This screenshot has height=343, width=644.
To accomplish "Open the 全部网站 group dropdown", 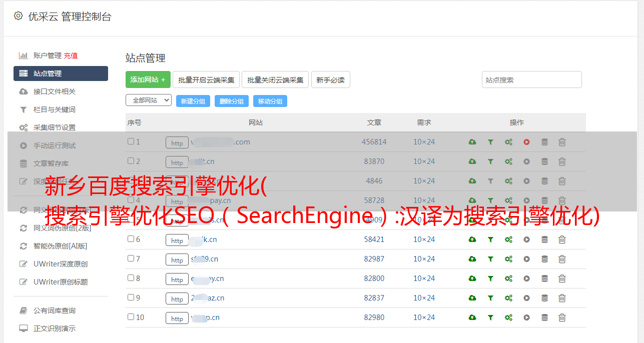I will pyautogui.click(x=148, y=100).
